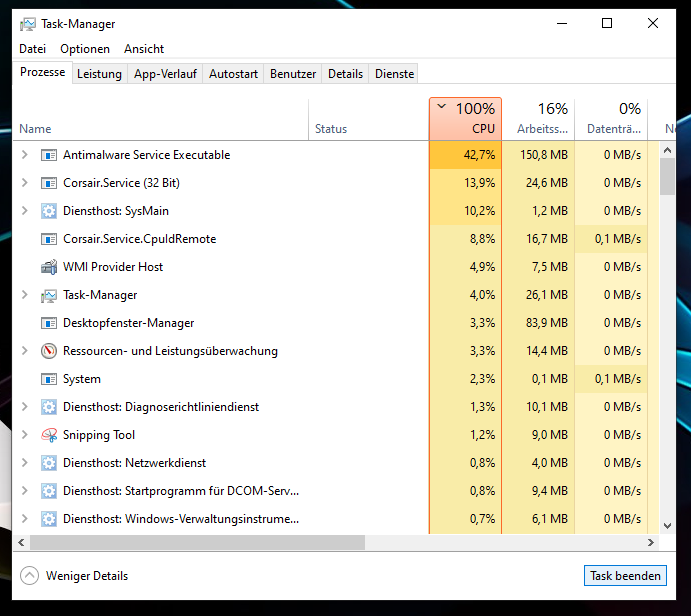Click the Snipping Tool scissors icon

tap(48, 435)
